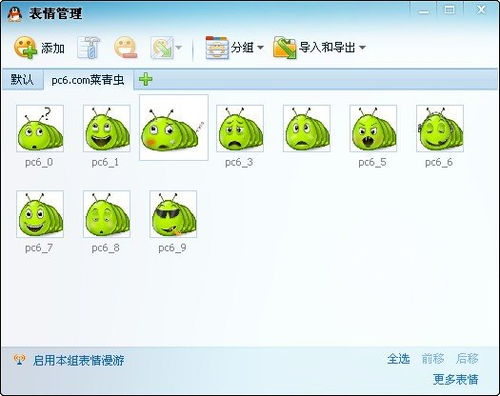
Task: Click the edit emoticon tool icon
Action: [x=89, y=48]
